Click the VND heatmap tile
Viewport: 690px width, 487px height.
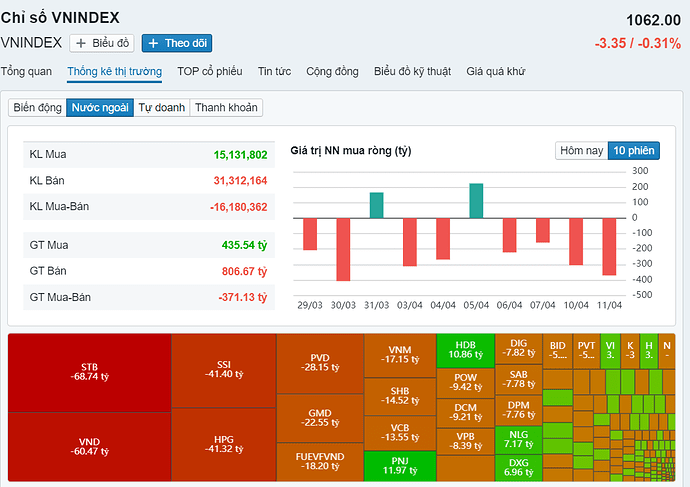pyautogui.click(x=89, y=445)
